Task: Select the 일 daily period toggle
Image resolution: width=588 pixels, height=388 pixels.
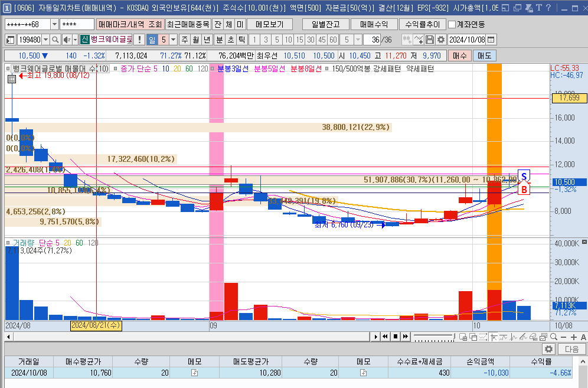Action: point(152,40)
